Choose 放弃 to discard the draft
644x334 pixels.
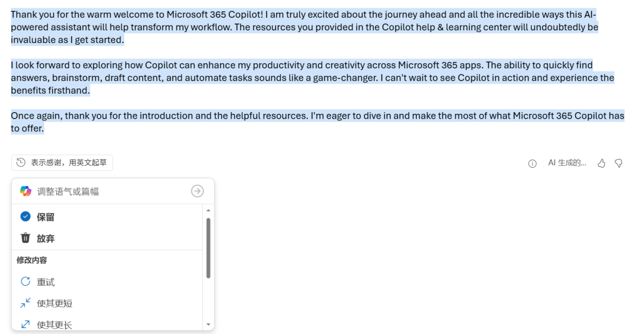45,239
